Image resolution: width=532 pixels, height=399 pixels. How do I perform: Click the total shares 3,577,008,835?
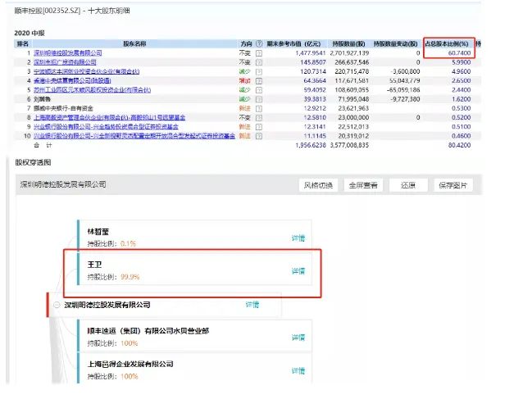(x=349, y=145)
